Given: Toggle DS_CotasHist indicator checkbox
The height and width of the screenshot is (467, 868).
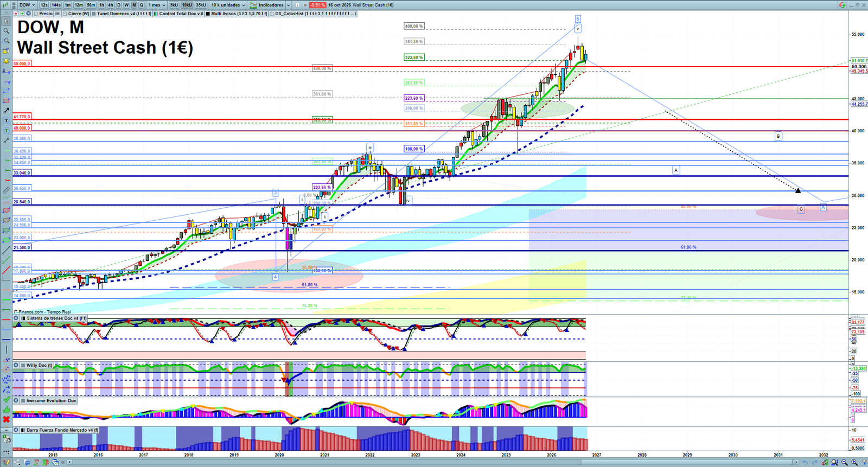Looking at the screenshot, I should [x=272, y=14].
